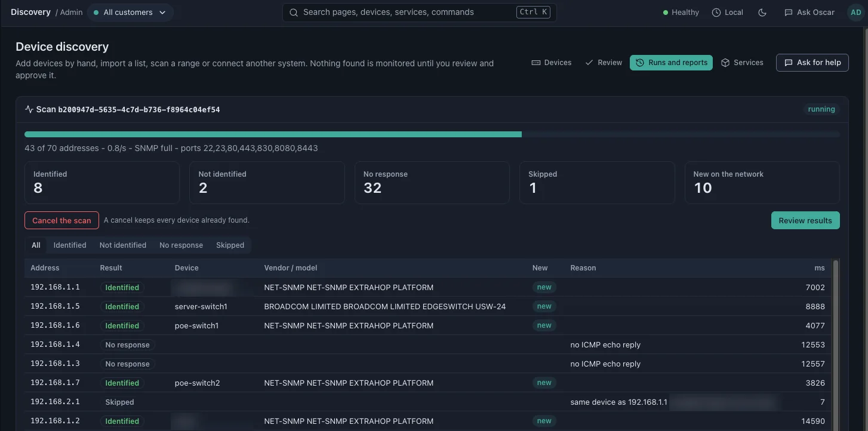868x431 pixels.
Task: Open the All customers dropdown
Action: (130, 12)
